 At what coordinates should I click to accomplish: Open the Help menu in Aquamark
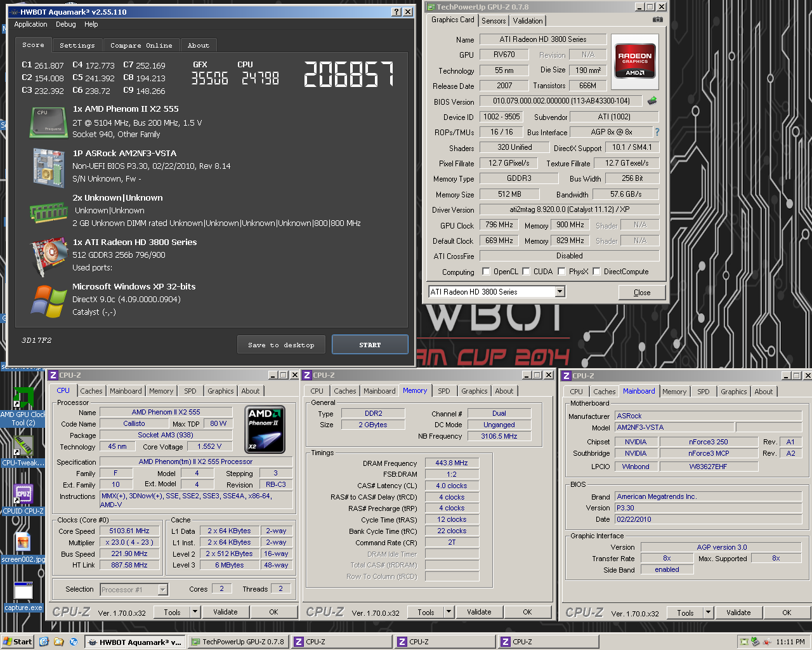click(91, 24)
